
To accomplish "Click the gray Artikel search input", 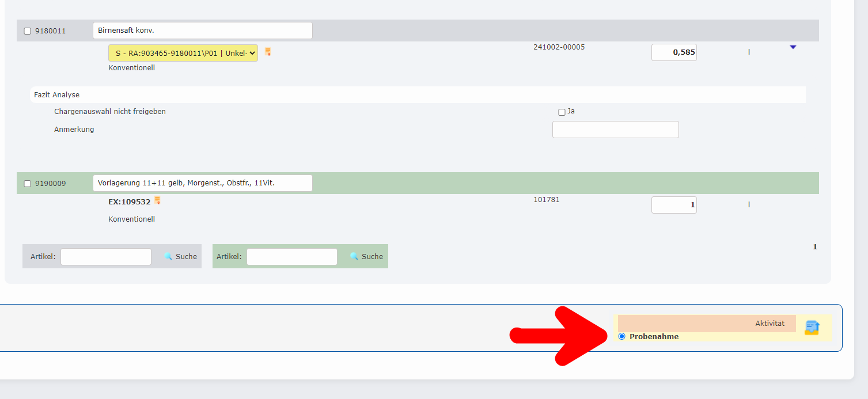I will (x=106, y=257).
